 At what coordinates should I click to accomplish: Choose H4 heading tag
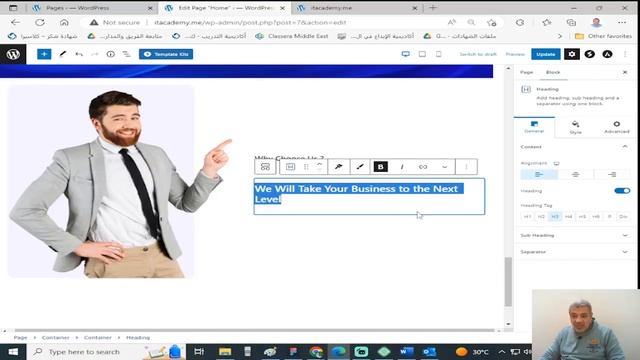coord(569,216)
